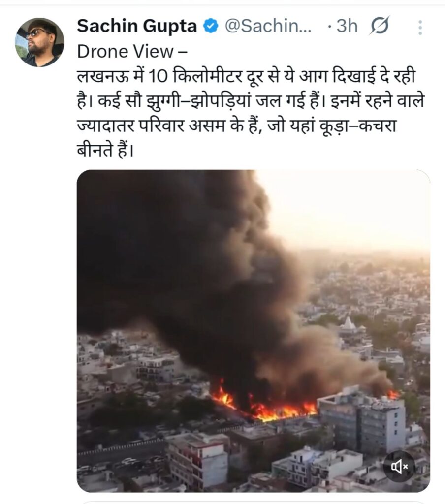Screen dimensions: 445x504
Task: Click the blue verified badge
Action: (211, 27)
